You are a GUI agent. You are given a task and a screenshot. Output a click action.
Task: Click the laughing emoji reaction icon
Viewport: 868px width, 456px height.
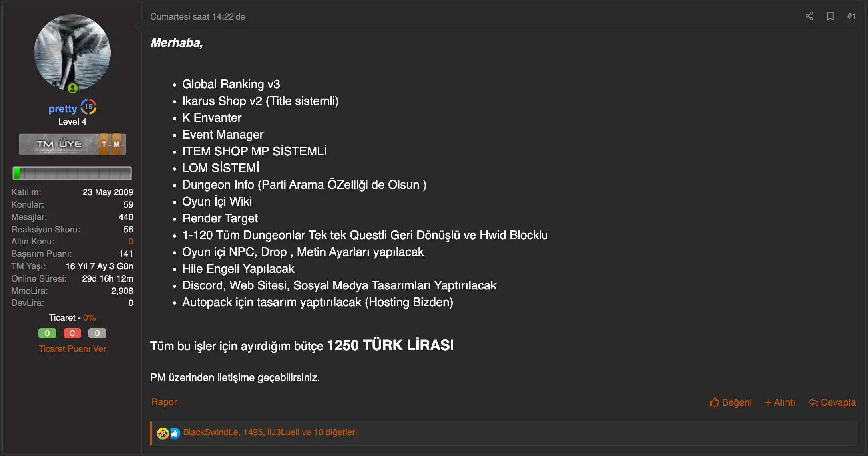click(x=162, y=433)
